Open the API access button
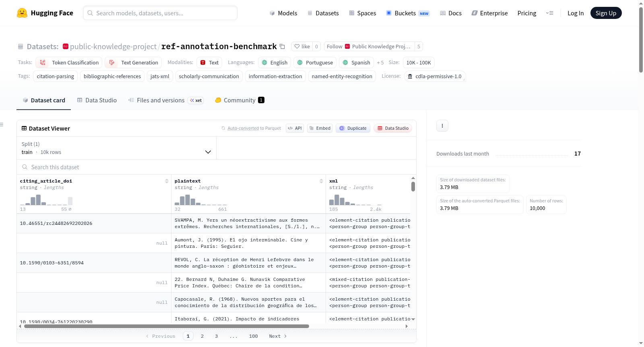644x347 pixels. (295, 128)
